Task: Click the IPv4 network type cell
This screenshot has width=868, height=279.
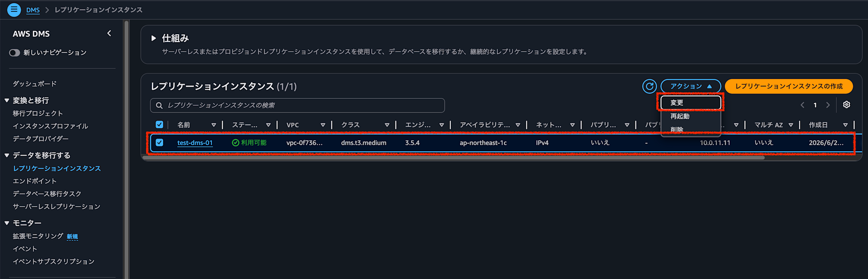Action: coord(542,143)
